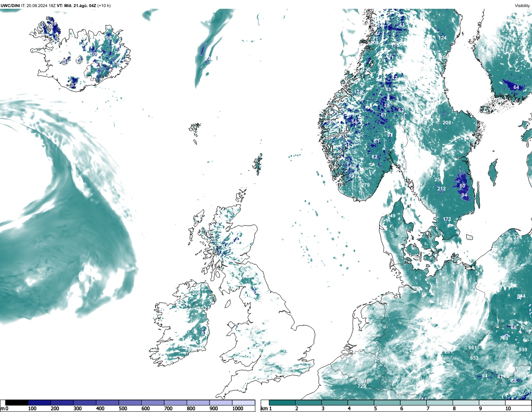Screen dimensions: 532x412
Task: Select the 9–10 km pale swatch
Action: point(492,402)
